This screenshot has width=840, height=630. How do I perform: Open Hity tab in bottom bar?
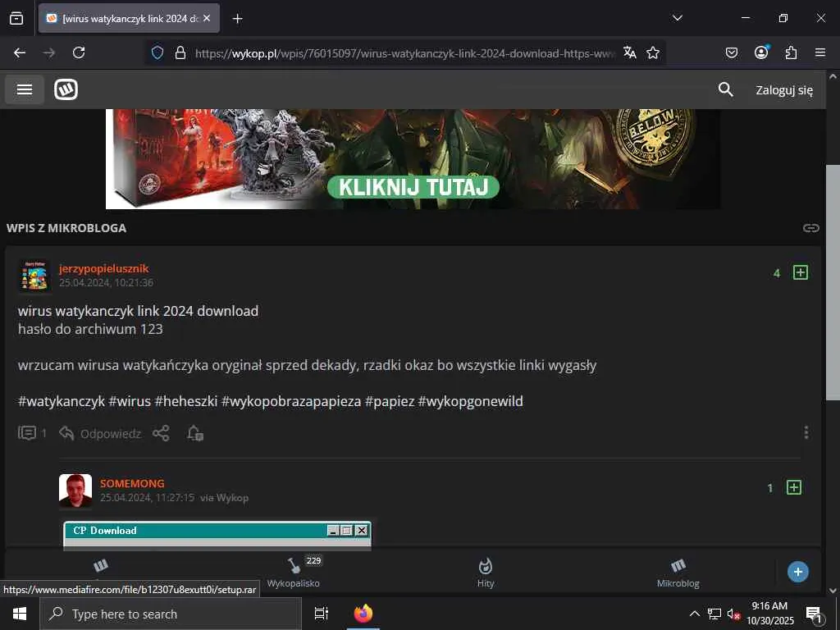[x=486, y=573]
